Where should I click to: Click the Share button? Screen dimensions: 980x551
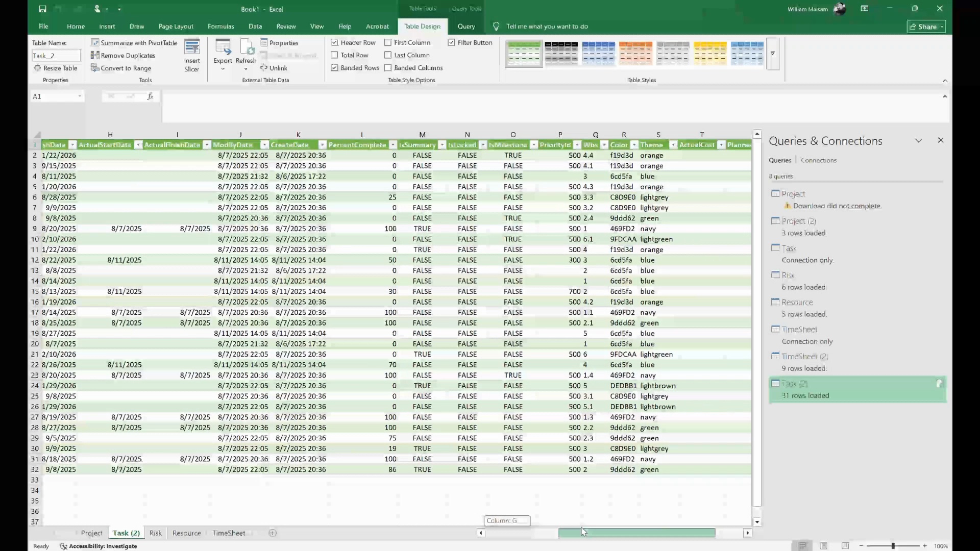coord(926,27)
